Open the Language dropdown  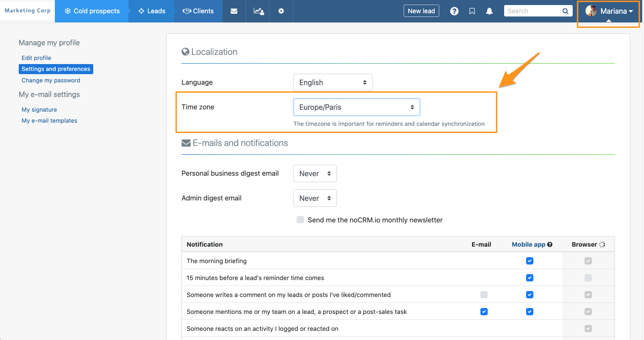click(333, 82)
